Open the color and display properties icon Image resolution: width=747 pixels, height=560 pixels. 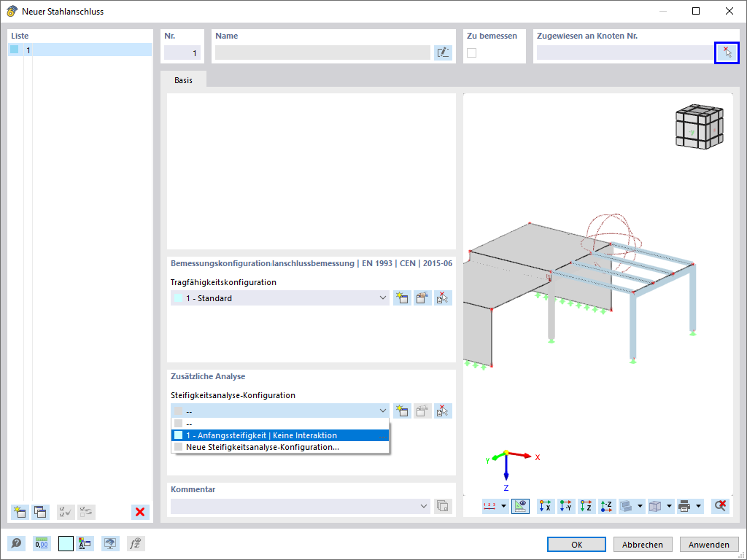click(85, 543)
